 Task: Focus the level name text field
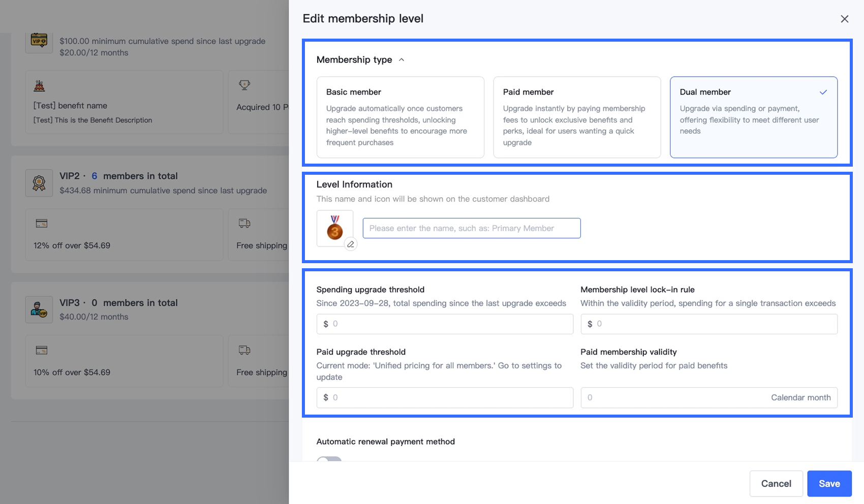(x=472, y=228)
